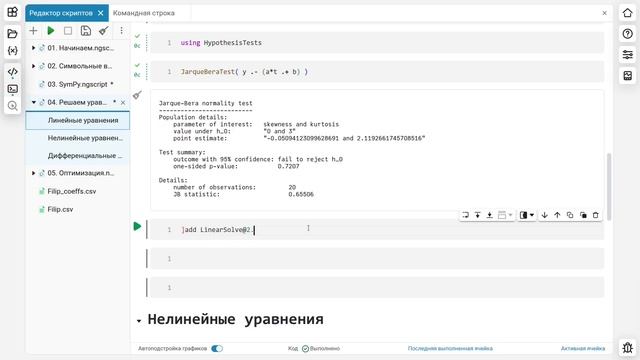The width and height of the screenshot is (640, 360).
Task: Expand the 05. Оптимизация tree node
Action: [x=33, y=173]
